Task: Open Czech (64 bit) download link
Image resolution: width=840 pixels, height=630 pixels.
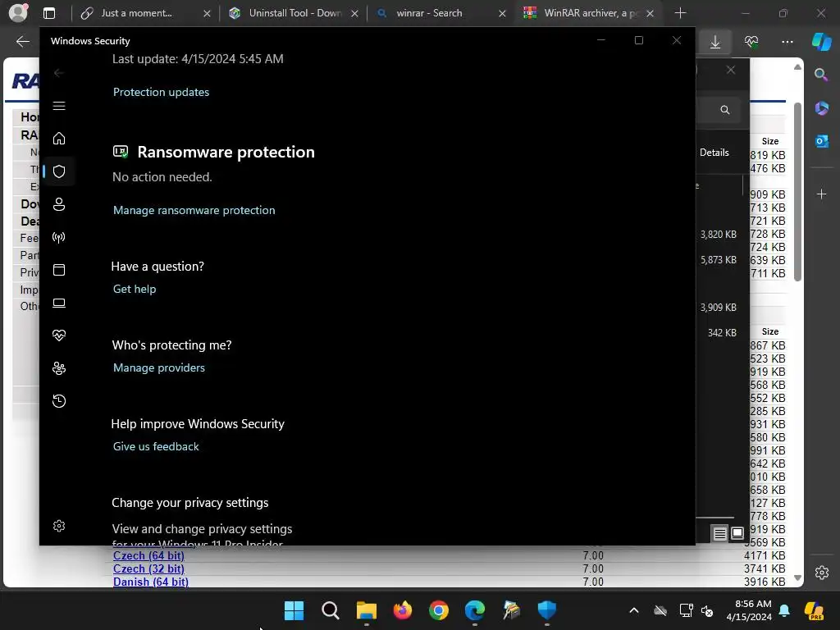Action: [x=148, y=555]
